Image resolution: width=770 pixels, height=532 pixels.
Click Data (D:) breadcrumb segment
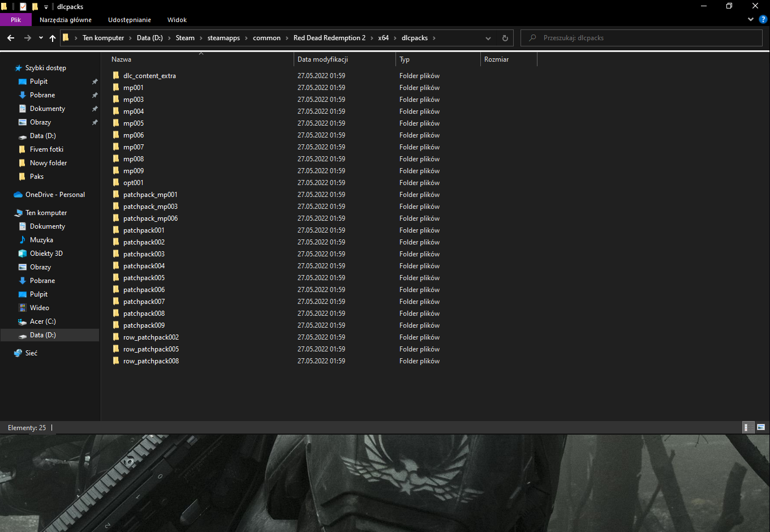pyautogui.click(x=150, y=38)
